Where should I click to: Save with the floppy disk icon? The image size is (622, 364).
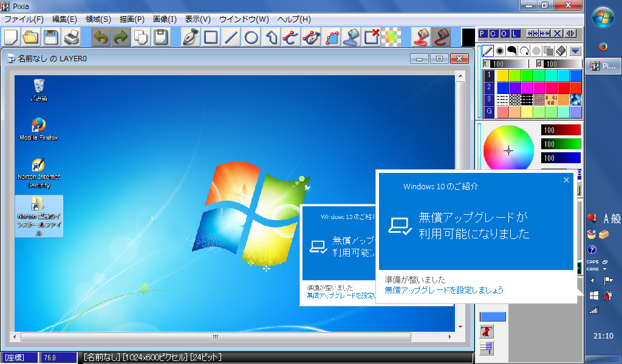point(51,37)
